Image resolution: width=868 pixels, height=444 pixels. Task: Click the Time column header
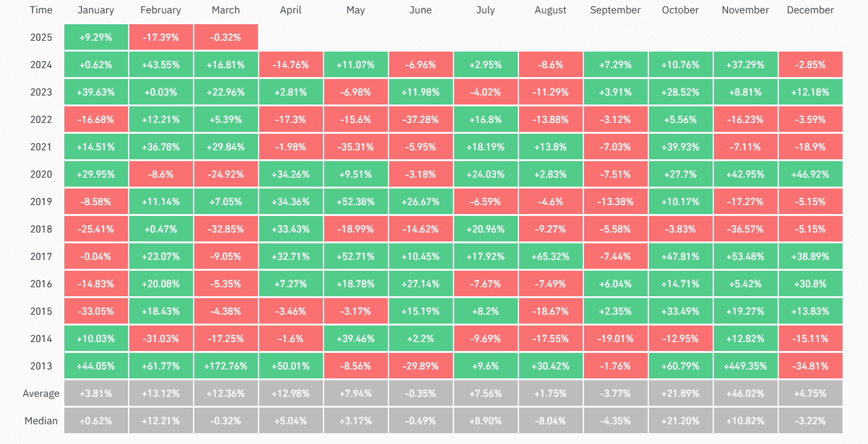coord(41,10)
